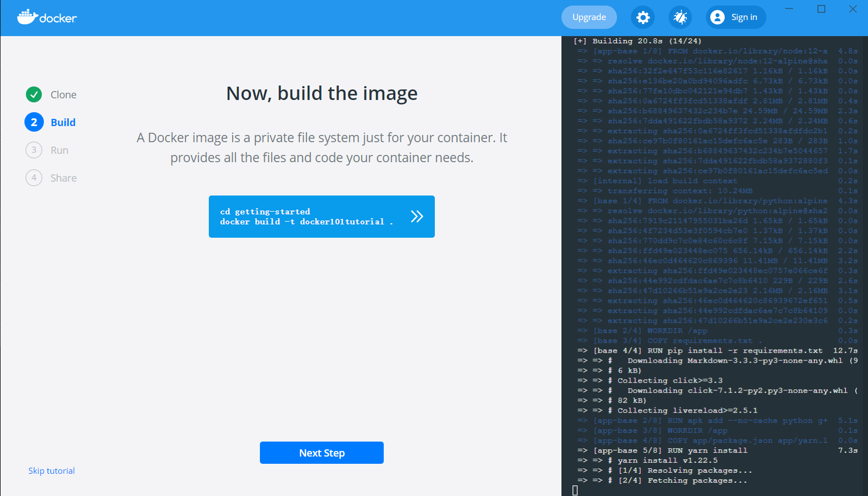Screen dimensions: 868x496
Task: Click step 3 Run circle
Action: pos(34,150)
